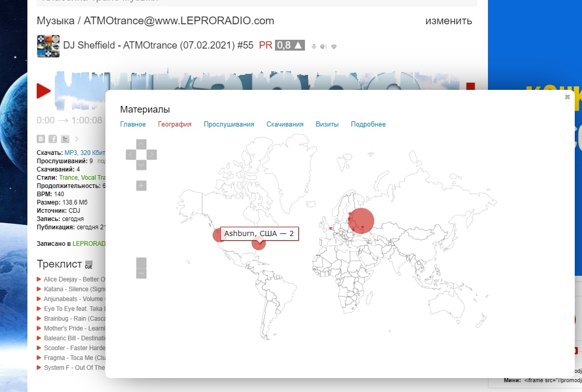Image resolution: width=582 pixels, height=392 pixels.
Task: Click the Размер: 138.6 Мб text
Action: [62, 202]
